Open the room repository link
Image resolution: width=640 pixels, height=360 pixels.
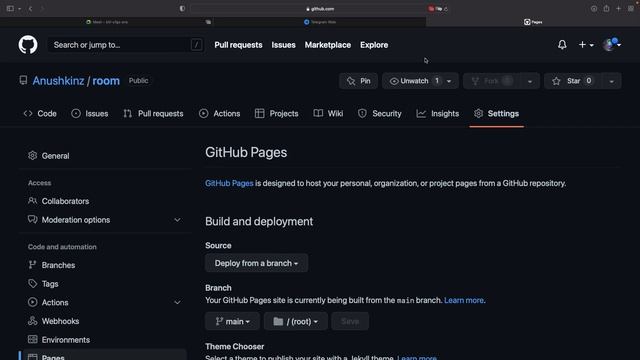tap(106, 81)
